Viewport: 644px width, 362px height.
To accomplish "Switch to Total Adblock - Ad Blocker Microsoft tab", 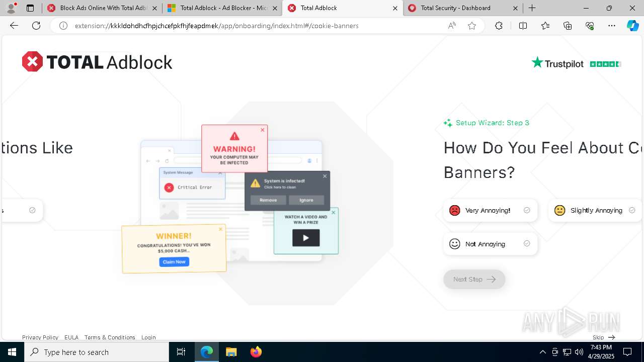I will coord(222,8).
